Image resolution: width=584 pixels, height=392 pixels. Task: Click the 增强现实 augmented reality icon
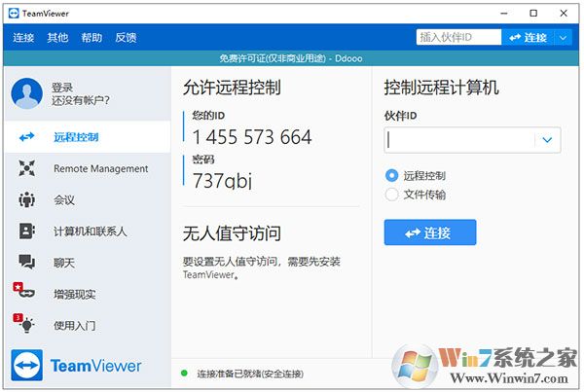pos(24,291)
